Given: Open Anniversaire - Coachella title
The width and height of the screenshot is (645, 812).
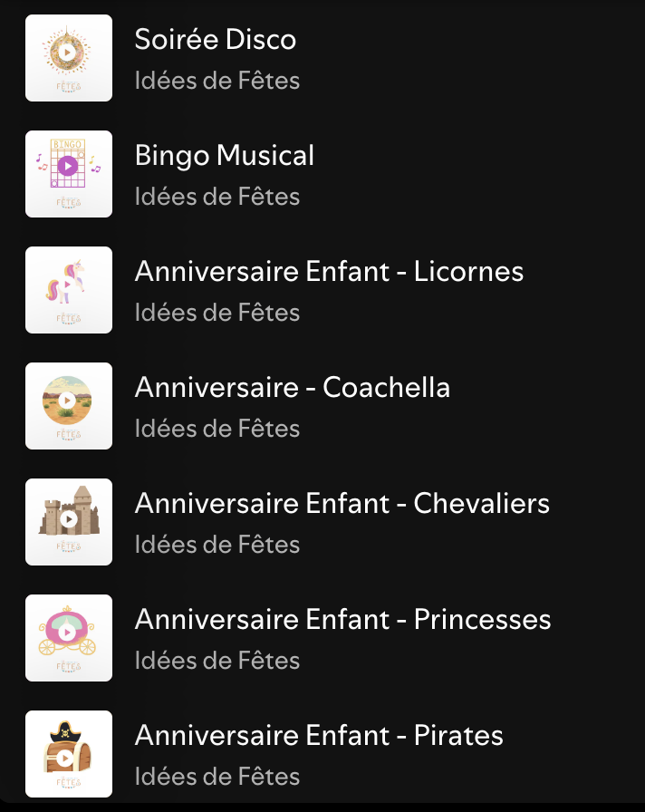Looking at the screenshot, I should point(293,387).
